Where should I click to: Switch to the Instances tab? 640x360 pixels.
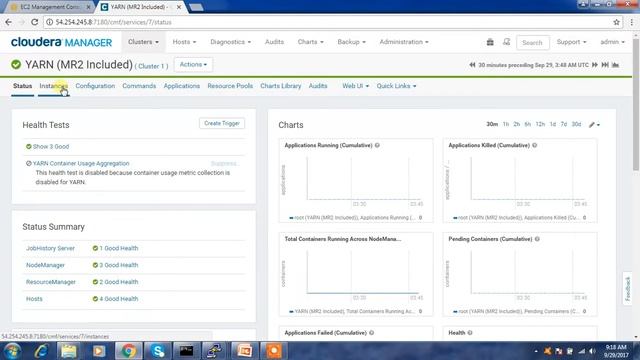pos(53,86)
